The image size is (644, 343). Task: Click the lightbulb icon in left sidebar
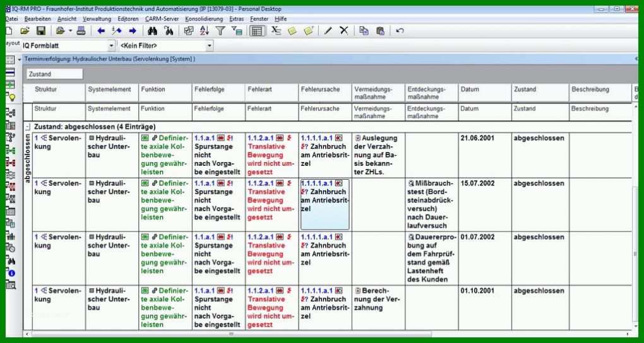pos(11,97)
